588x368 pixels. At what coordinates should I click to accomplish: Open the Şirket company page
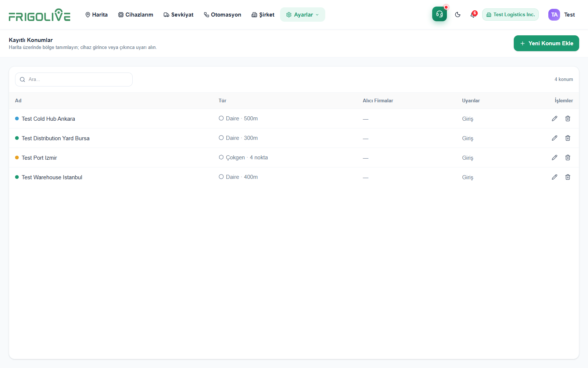(263, 15)
